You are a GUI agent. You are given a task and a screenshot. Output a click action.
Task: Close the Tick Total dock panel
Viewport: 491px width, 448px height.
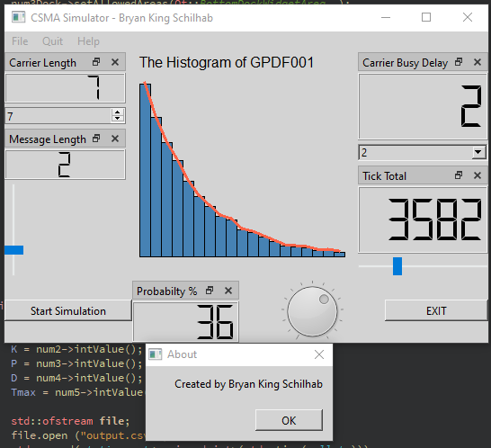(x=478, y=175)
